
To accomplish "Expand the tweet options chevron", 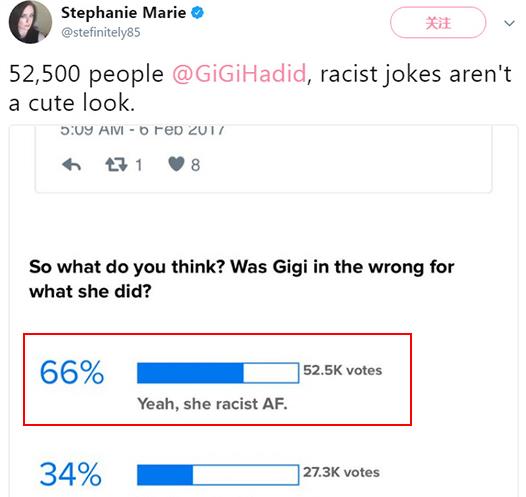I will pos(509,23).
